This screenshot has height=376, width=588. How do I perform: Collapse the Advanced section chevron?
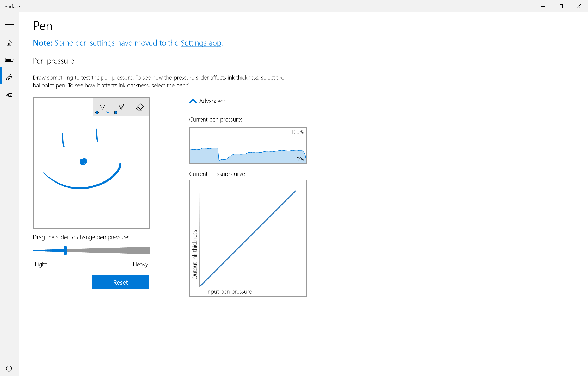[193, 101]
